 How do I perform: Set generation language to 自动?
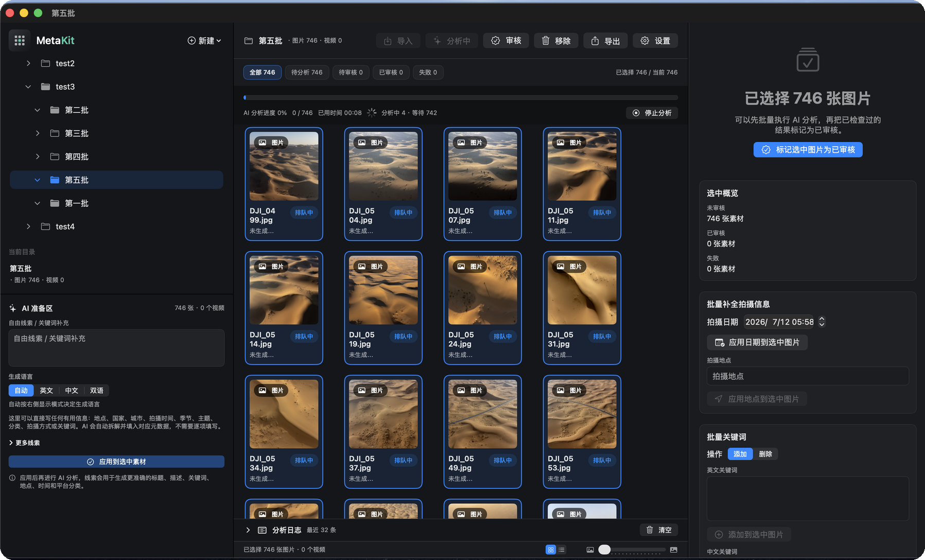tap(21, 391)
